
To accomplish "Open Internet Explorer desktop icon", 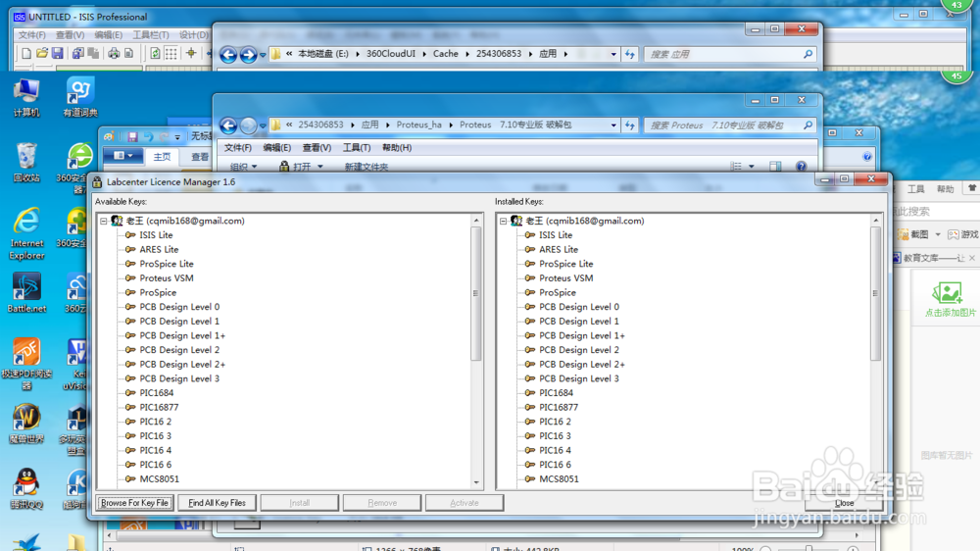I will pos(26,232).
